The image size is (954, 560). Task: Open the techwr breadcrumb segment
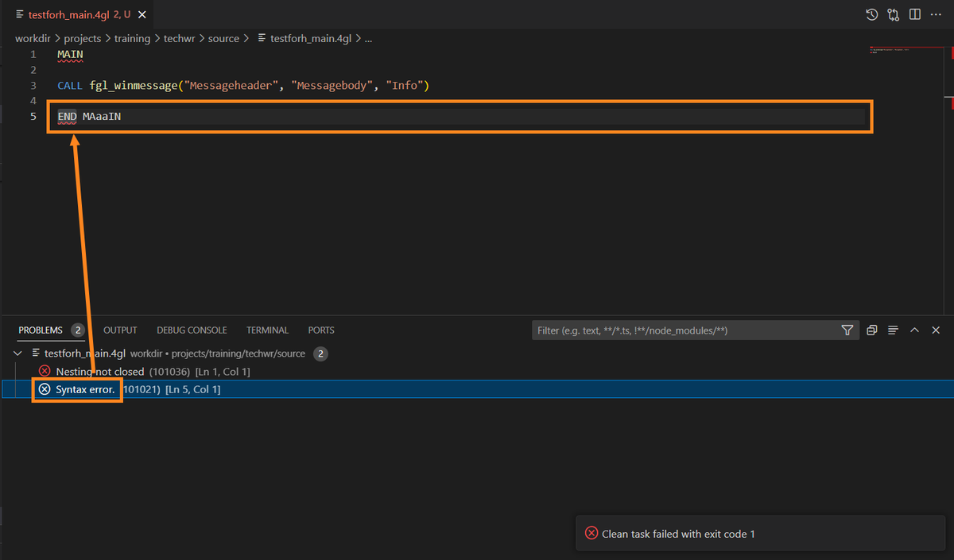179,38
